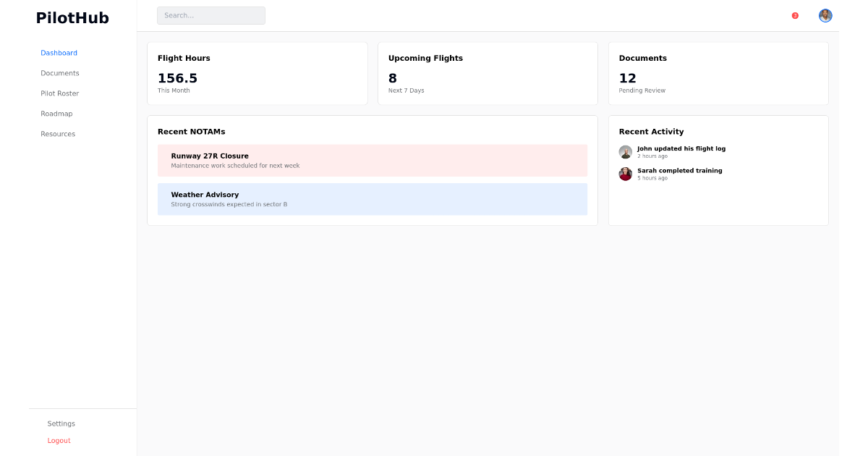Open Sarah completed training activity

(x=679, y=174)
